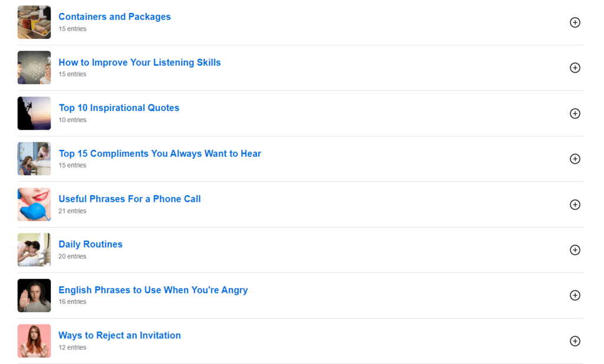Open Top 10 Inspirational Quotes list
The height and width of the screenshot is (364, 604).
click(x=119, y=108)
